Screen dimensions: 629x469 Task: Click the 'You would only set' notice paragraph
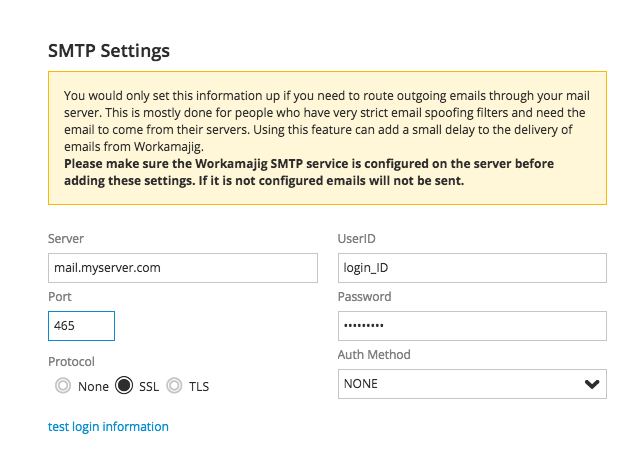click(x=327, y=121)
